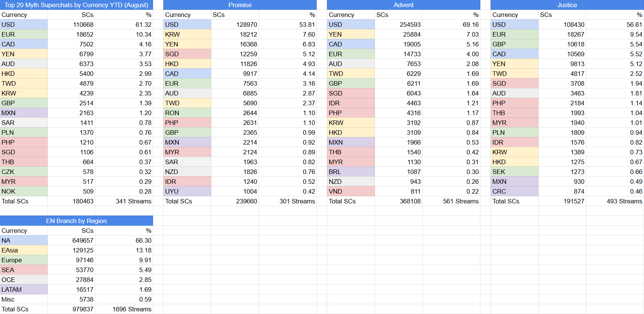This screenshot has height=314, width=644.
Task: Select the EAsia region cell
Action: 24,250
